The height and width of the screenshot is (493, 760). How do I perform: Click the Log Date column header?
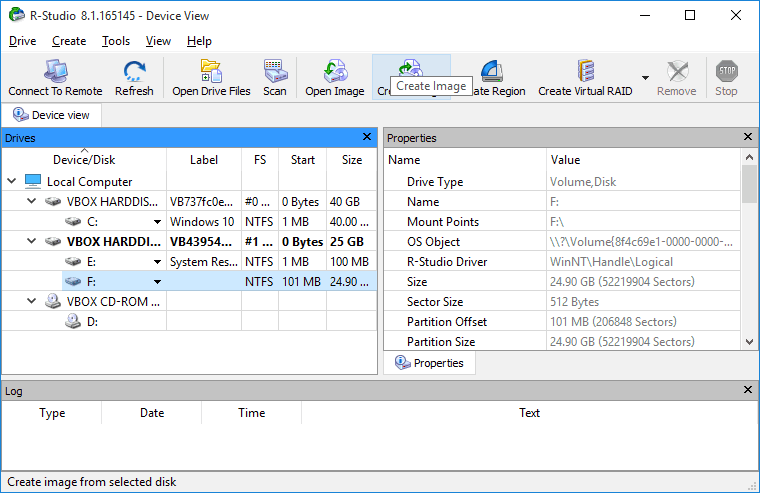[152, 413]
